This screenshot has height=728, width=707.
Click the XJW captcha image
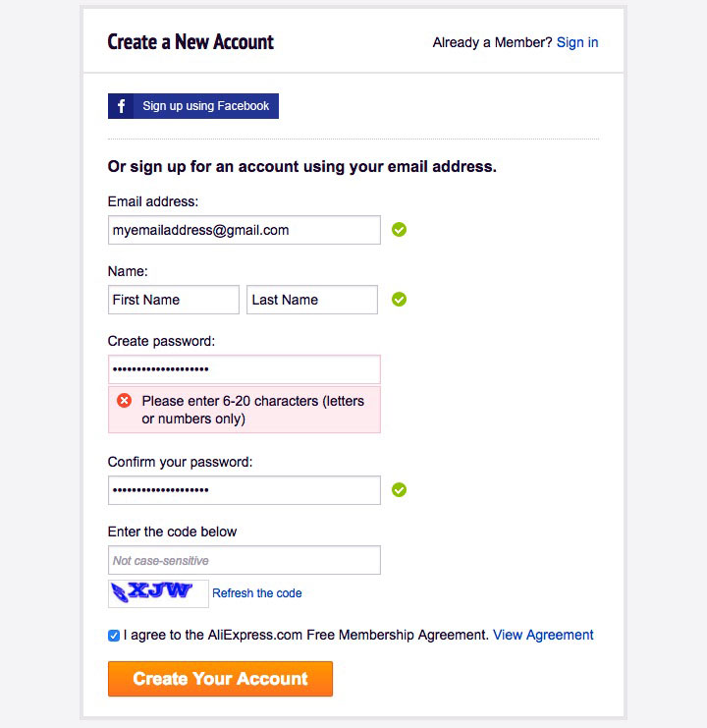(158, 593)
